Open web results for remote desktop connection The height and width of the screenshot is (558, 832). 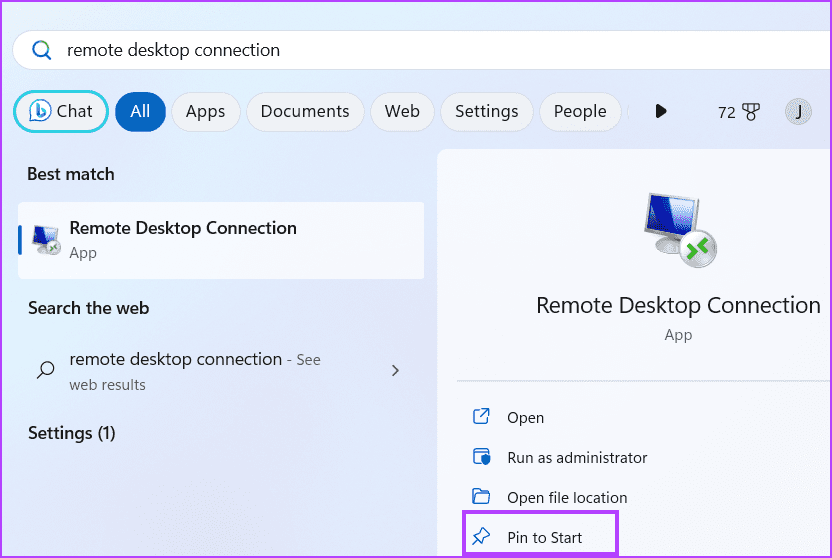click(x=221, y=371)
